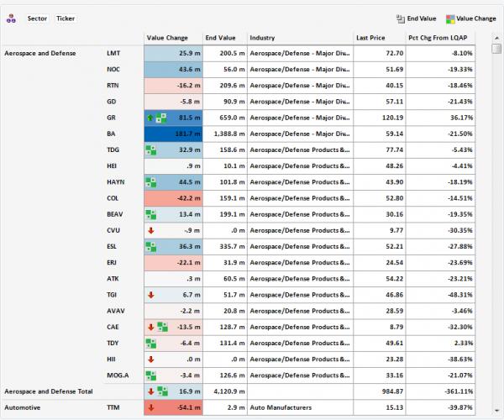504x420 pixels.
Task: Click the -42.2 m value change cell
Action: pyautogui.click(x=174, y=198)
